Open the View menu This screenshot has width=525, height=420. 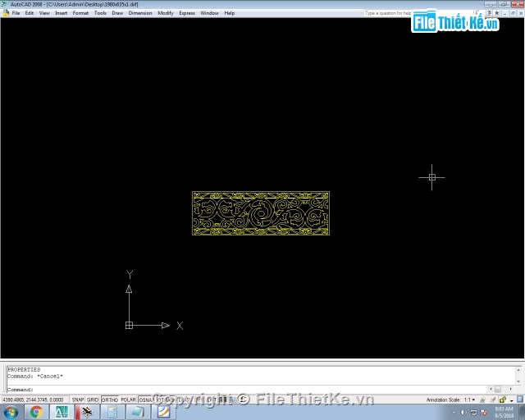tap(44, 13)
